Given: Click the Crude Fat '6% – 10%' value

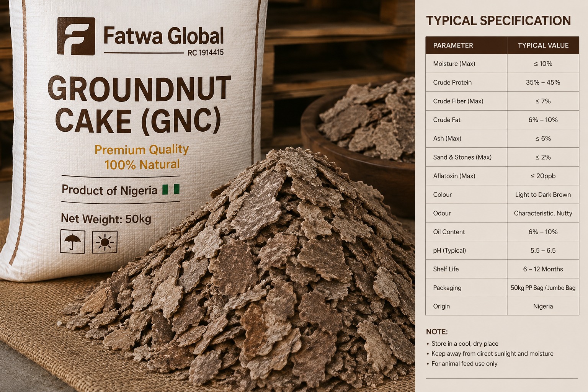Looking at the screenshot, I should [x=543, y=120].
